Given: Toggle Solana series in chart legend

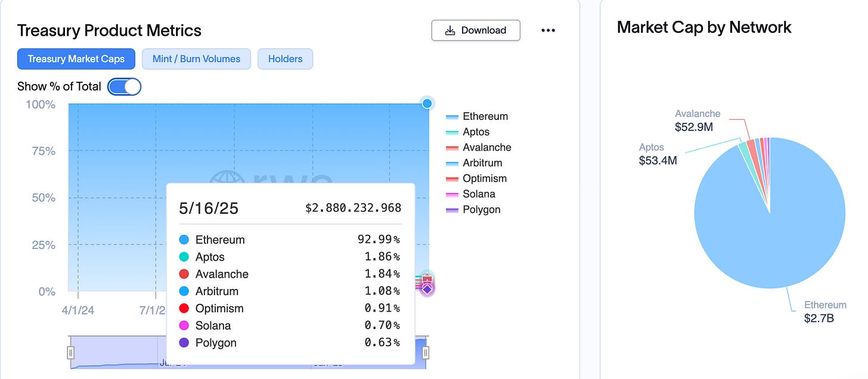Looking at the screenshot, I should (x=470, y=194).
